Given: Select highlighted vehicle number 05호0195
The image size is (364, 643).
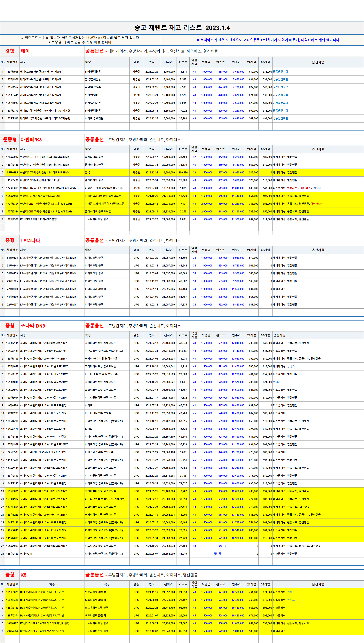Looking at the screenshot, I should point(12,172).
